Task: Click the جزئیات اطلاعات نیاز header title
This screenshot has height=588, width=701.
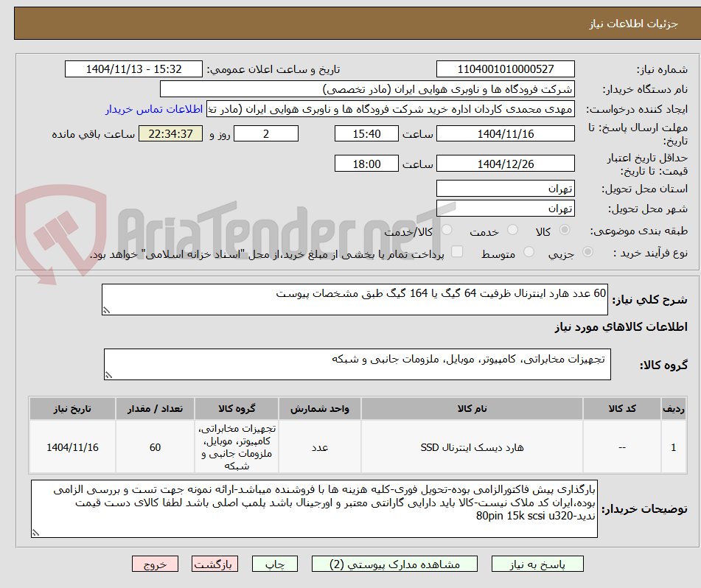Action: click(633, 24)
